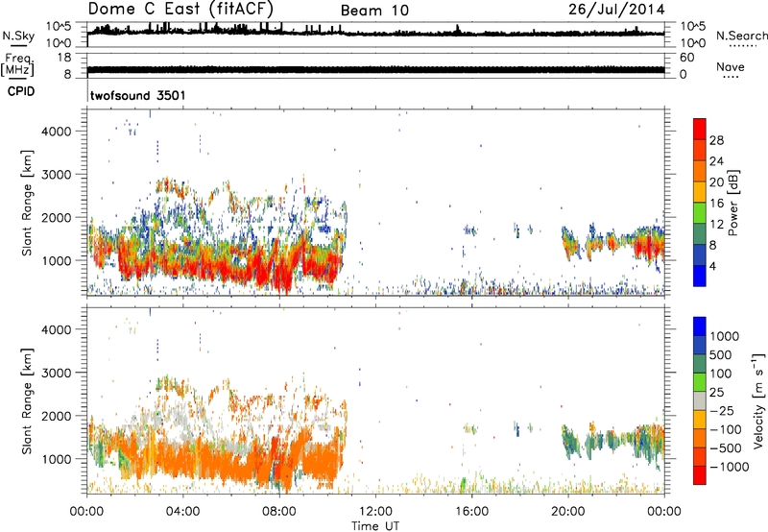Click the '-25' velocity colorbar tick value
This screenshot has width=768, height=532.
coord(722,410)
